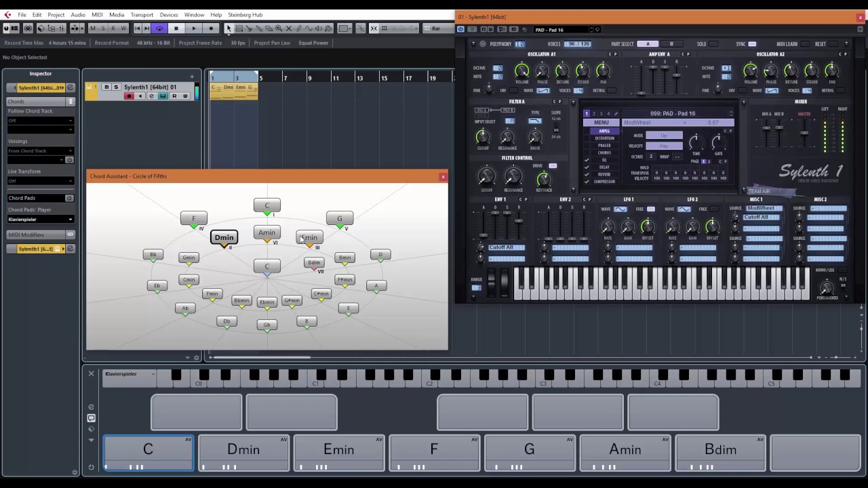Click the Oscillator A1 VOLUME knob
868x488 pixels.
point(521,70)
